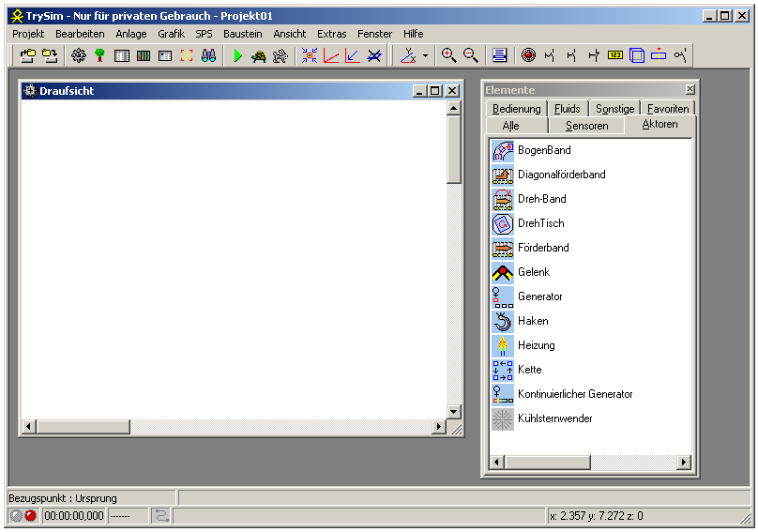Screen dimensions: 758x532
Task: Open the Anlage menu
Action: [131, 34]
